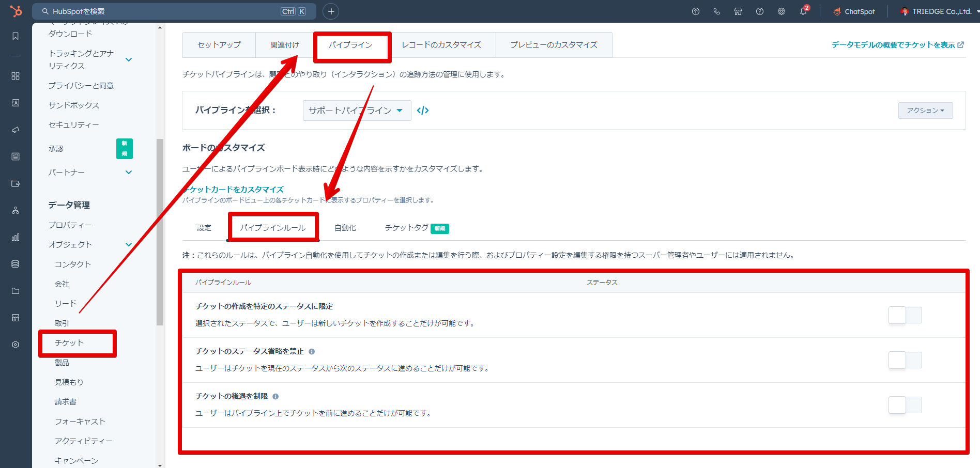This screenshot has width=980, height=468.
Task: Click the upgrade arrow icon in top bar
Action: pyautogui.click(x=696, y=11)
